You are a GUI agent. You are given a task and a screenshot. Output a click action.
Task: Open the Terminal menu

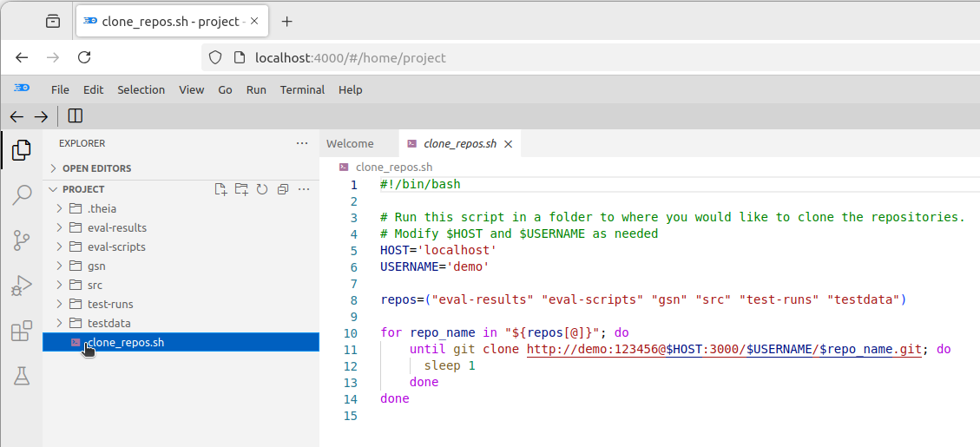click(x=302, y=89)
